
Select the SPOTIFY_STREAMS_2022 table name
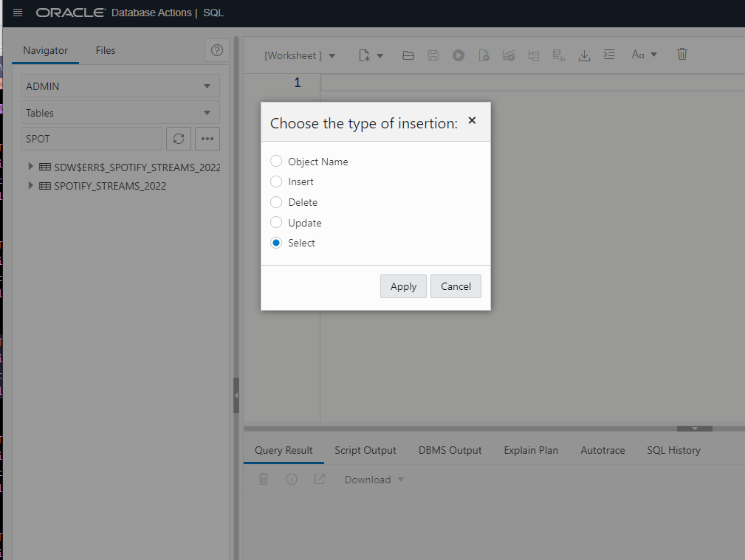[110, 186]
